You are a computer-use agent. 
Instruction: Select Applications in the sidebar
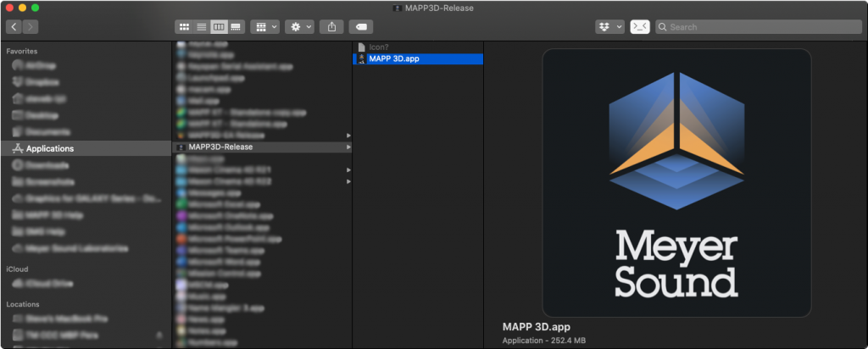click(86, 148)
